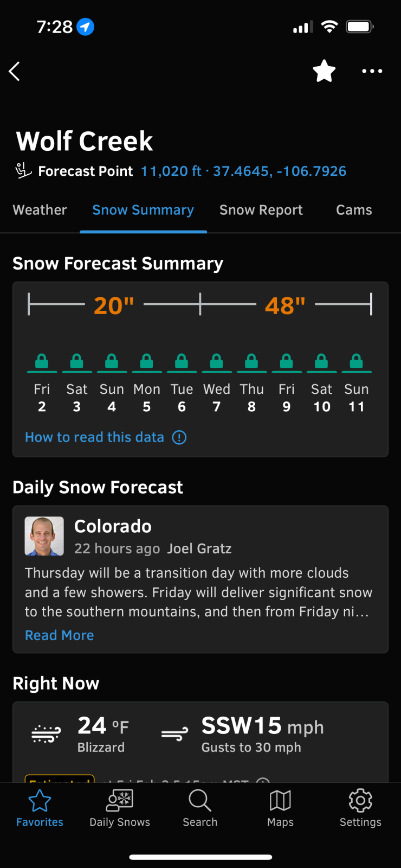
Task: Open Favorites in the bottom bar
Action: tap(40, 808)
